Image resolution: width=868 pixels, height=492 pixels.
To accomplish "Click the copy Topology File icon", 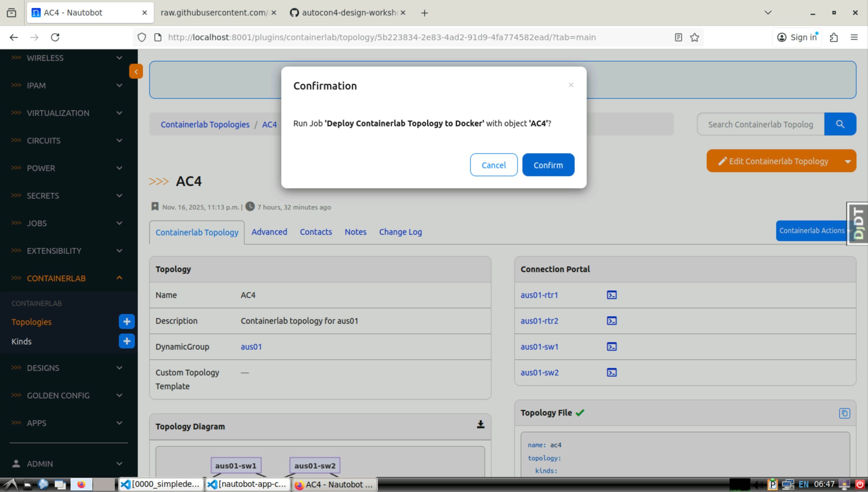I will coord(844,413).
